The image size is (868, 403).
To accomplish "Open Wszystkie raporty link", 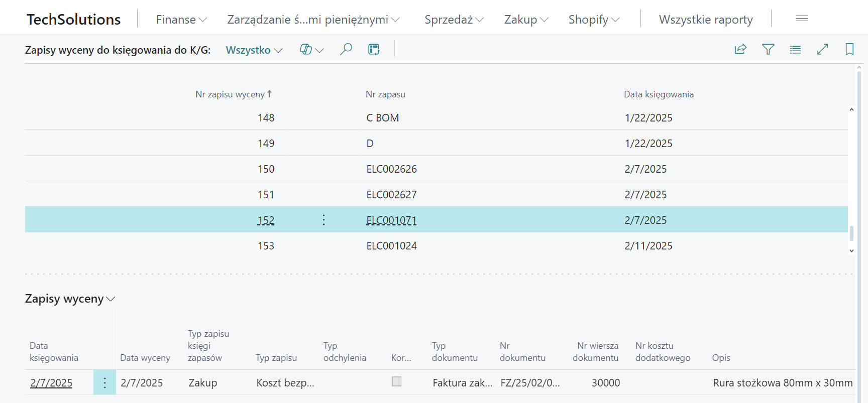I will click(x=705, y=20).
